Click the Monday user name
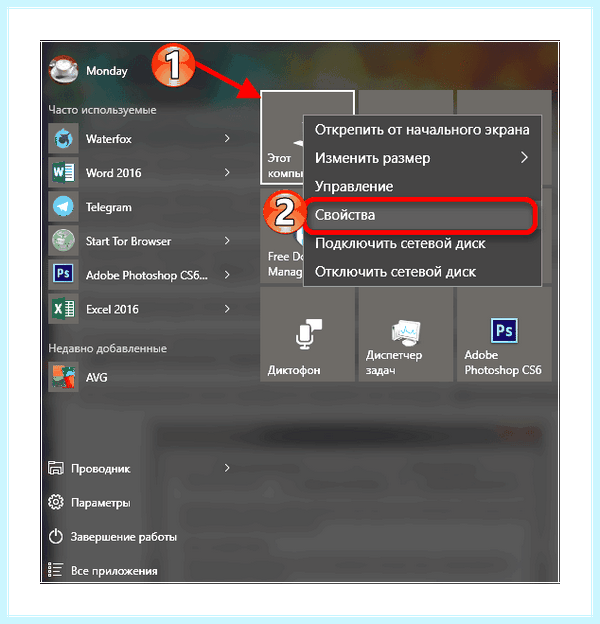The width and height of the screenshot is (600, 624). 107,71
